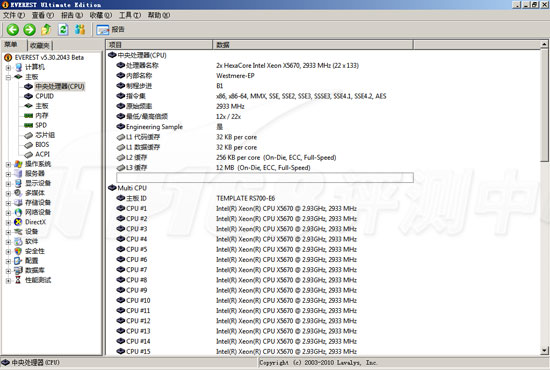Click the DirectX yellow X icon
550x370 pixels.
pos(18,222)
